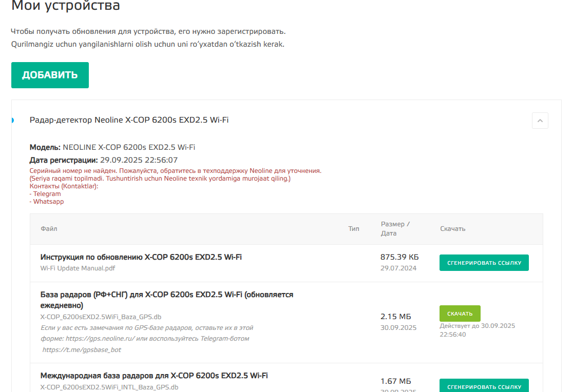
Task: Generate link for the Международная база радаров file
Action: coord(484,386)
